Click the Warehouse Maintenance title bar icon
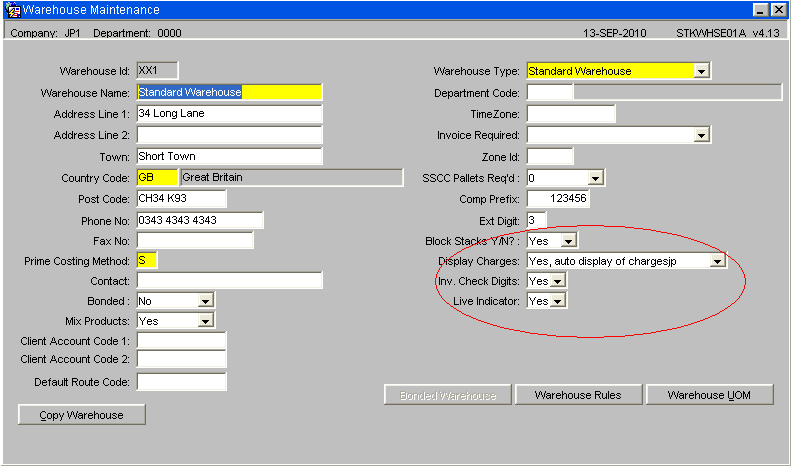The image size is (791, 466). [x=12, y=10]
